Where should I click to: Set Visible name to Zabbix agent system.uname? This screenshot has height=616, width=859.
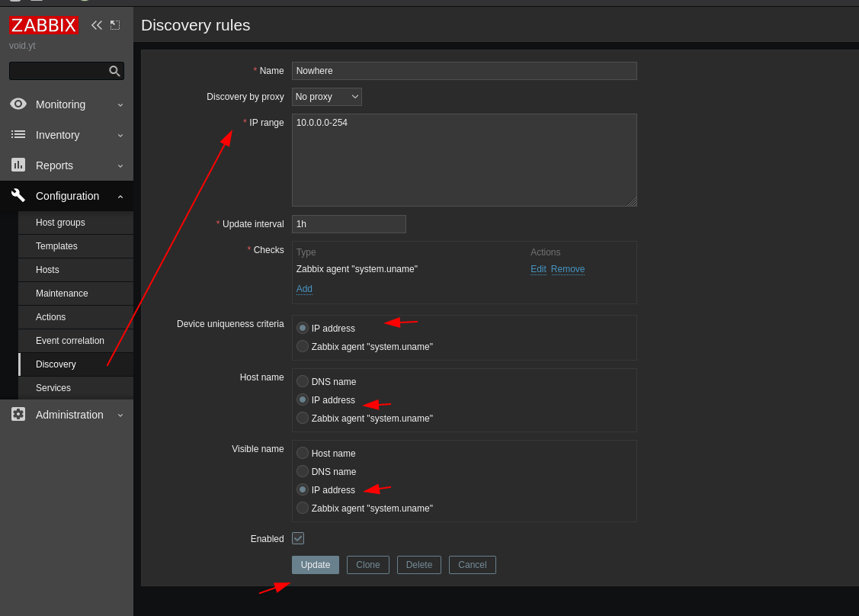coord(303,508)
